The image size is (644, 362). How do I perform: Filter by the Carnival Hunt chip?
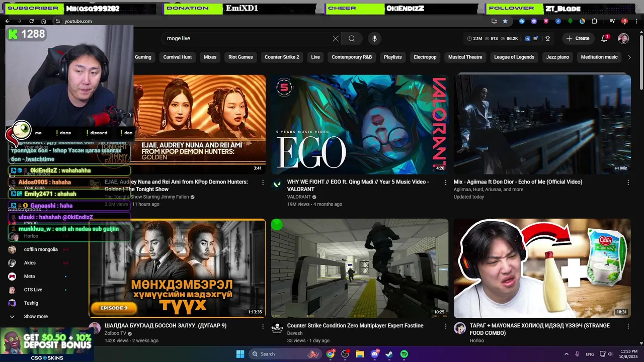178,57
